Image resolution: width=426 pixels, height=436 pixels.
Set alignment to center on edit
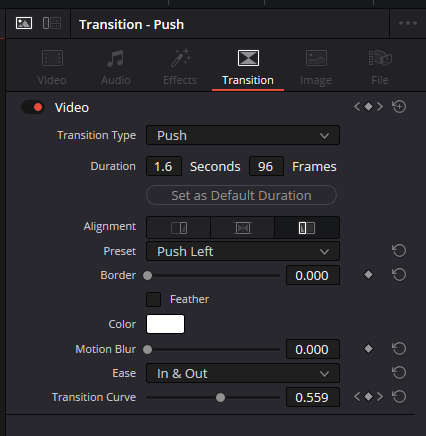243,228
